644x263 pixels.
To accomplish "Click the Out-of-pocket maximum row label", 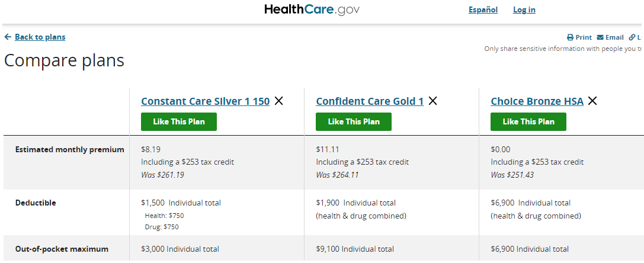I will (62, 249).
